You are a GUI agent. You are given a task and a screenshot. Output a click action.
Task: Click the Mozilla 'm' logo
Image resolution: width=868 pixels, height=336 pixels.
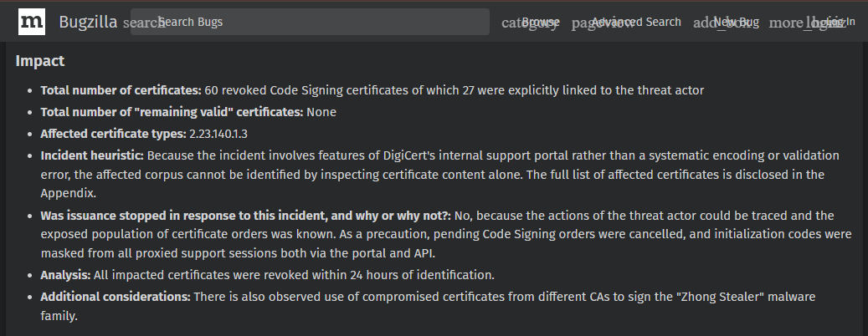click(x=32, y=22)
